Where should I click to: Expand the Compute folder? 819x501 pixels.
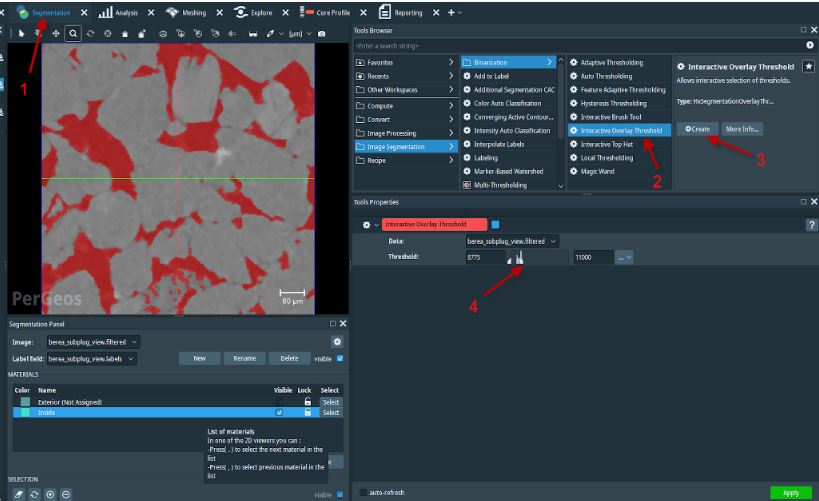coord(405,106)
